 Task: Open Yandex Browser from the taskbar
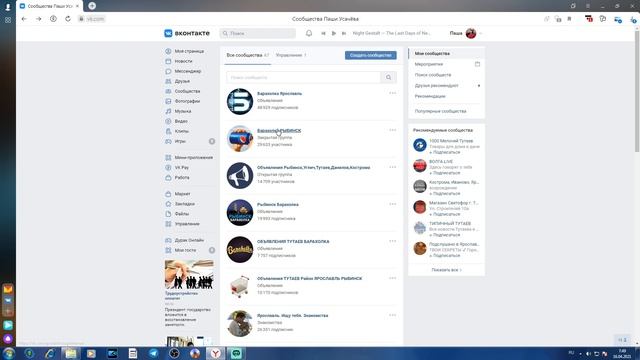point(216,353)
